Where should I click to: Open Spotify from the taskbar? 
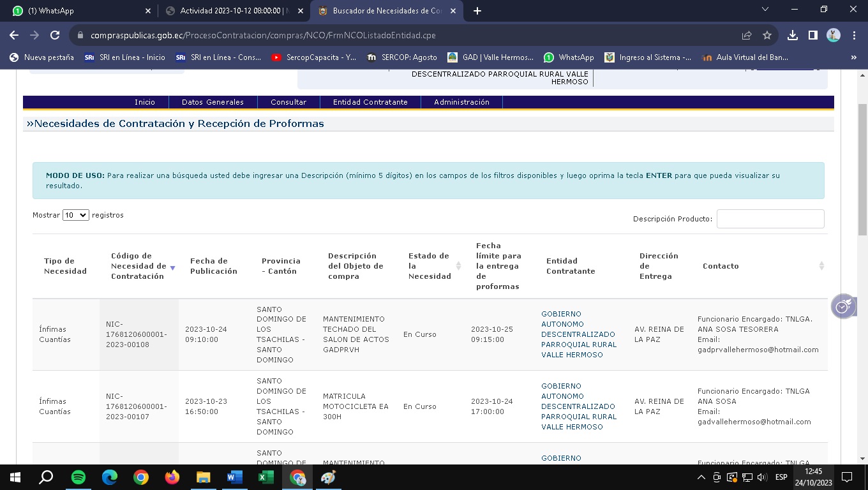[79, 477]
